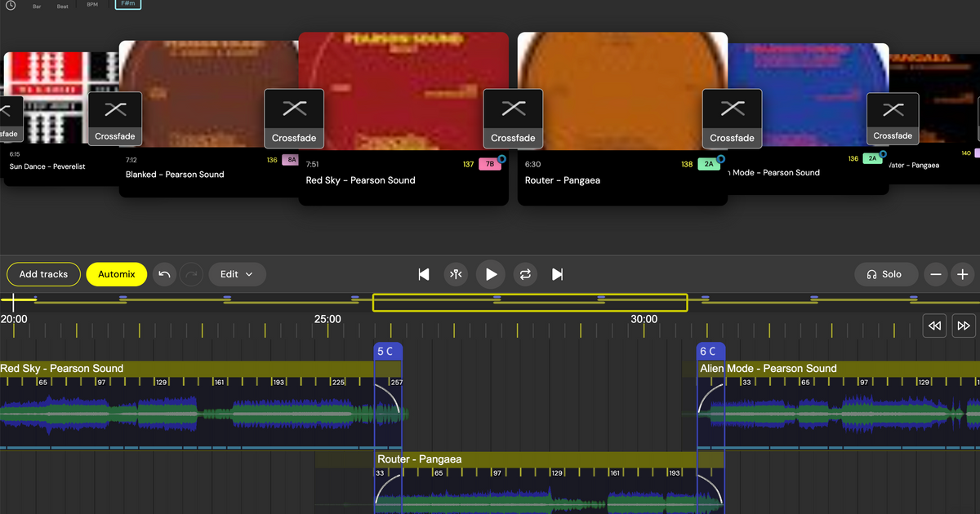Click the rewind double-arrow icon
The width and height of the screenshot is (980, 514).
pos(935,326)
